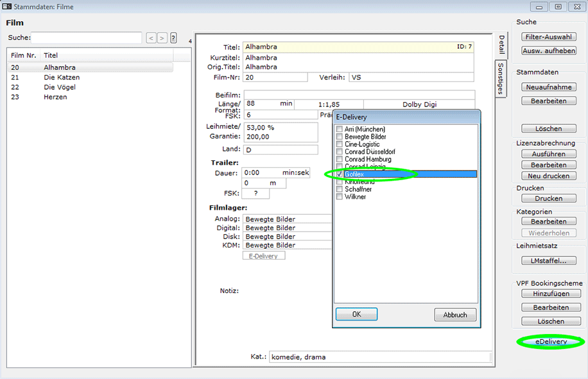Image resolution: width=588 pixels, height=379 pixels.
Task: Select the Herzen film row
Action: (x=55, y=97)
